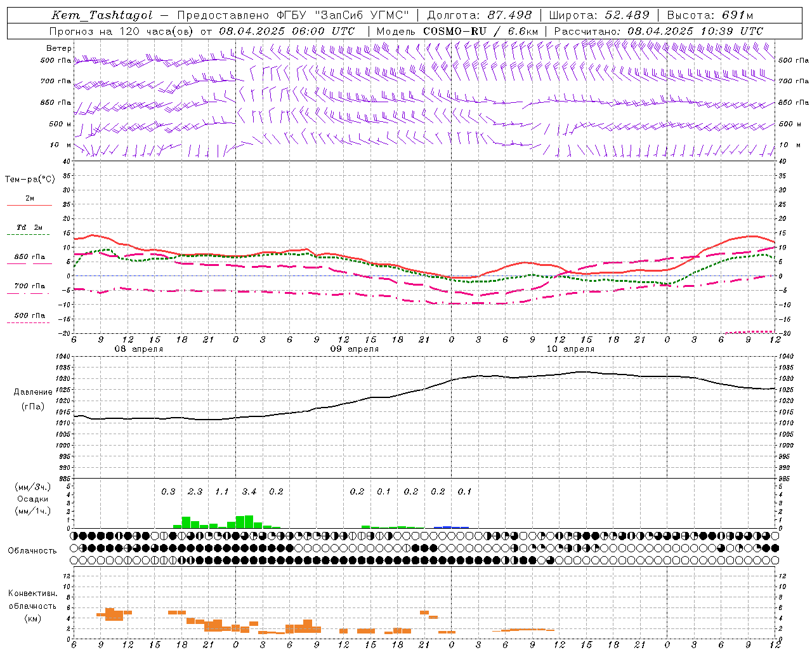Click the Рассчитано: 08.04.2025 10:39 UTC timestamp
This screenshot has width=812, height=650.
tap(658, 31)
